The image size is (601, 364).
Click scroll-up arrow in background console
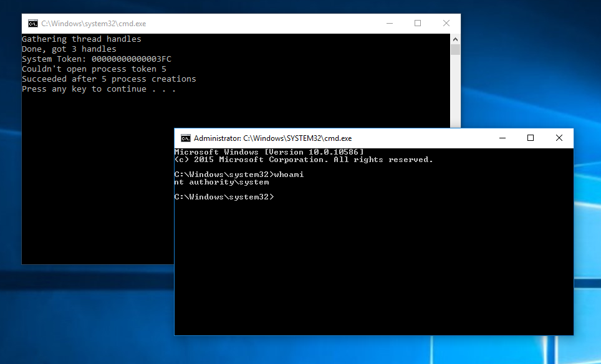455,39
